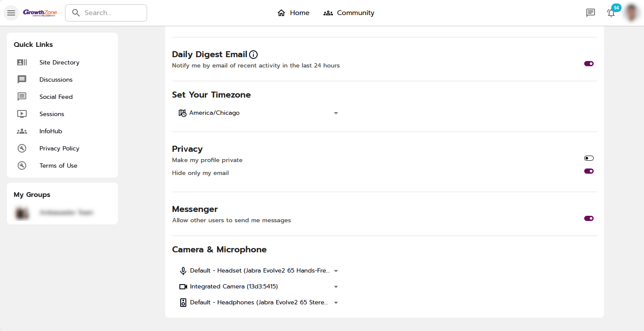Disable the Daily Digest Email toggle
This screenshot has height=331, width=644.
coord(589,64)
